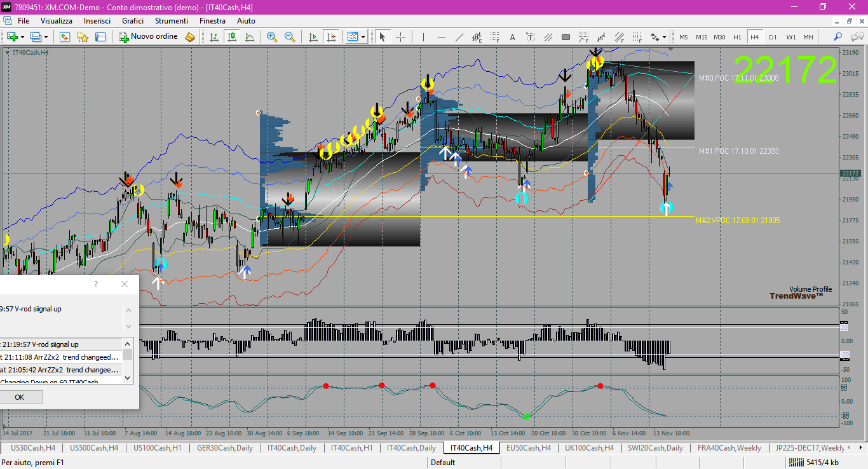Switch to candlestick chart display
Screen dimensions: 868x469
point(232,37)
